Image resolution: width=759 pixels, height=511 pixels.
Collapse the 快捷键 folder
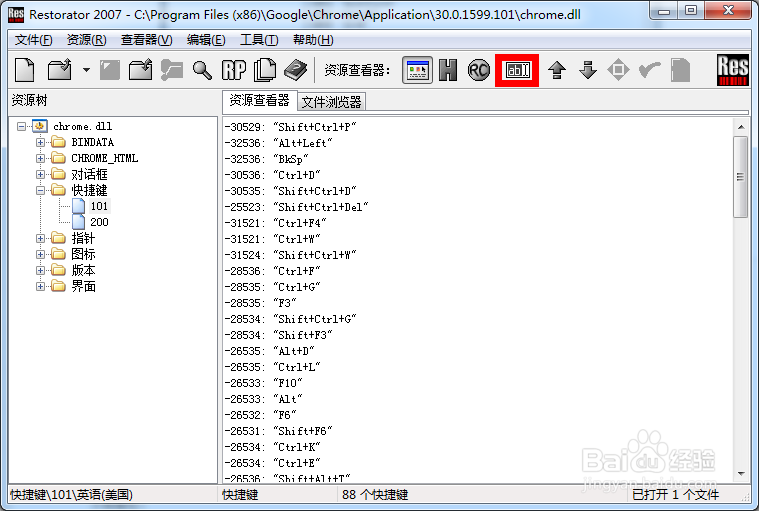(x=40, y=190)
